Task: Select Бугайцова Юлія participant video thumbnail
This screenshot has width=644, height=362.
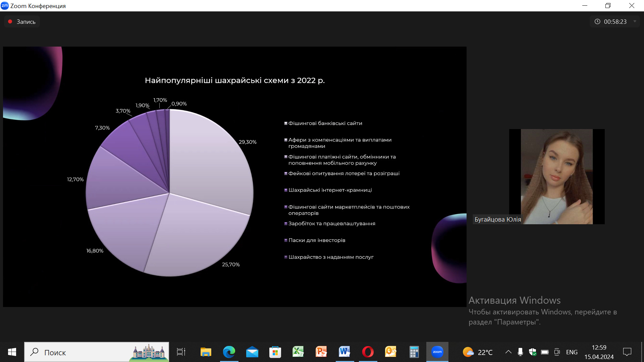Action: [x=556, y=177]
